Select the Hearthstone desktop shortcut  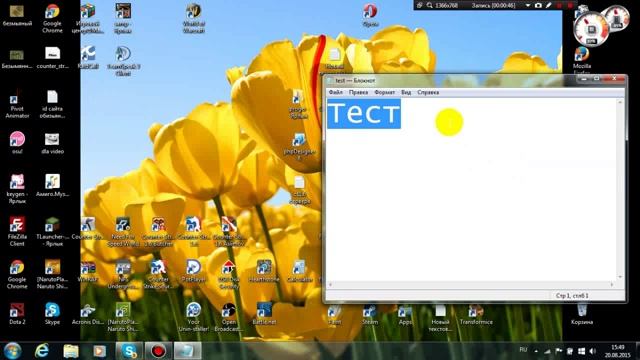264,271
